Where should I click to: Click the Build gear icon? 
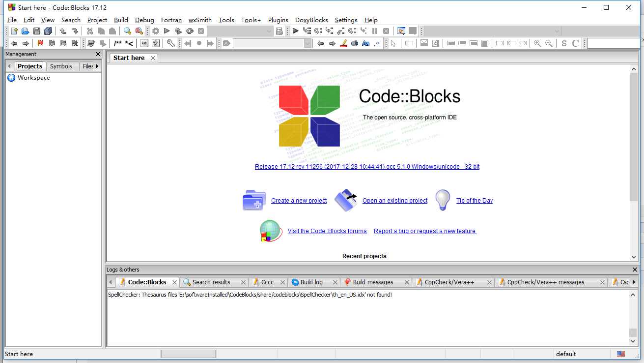tap(156, 31)
